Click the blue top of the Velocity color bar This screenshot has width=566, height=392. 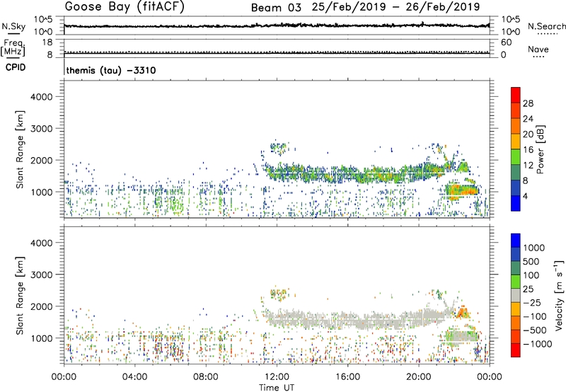516,241
